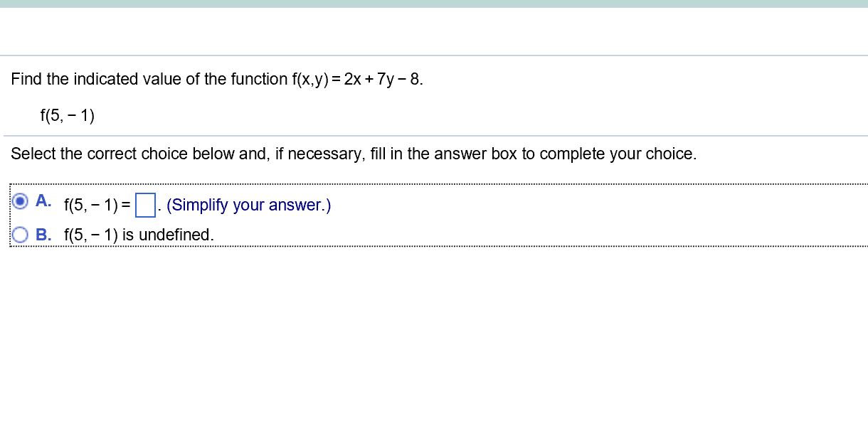The height and width of the screenshot is (421, 868).
Task: Choose "f(5, − 1) is undefined." option text
Action: [139, 235]
